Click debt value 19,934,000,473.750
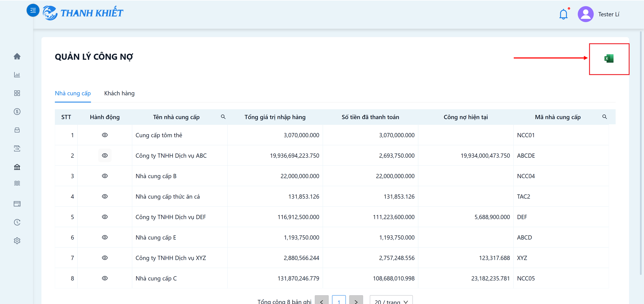Screen dimensions: 644x304 pos(485,156)
